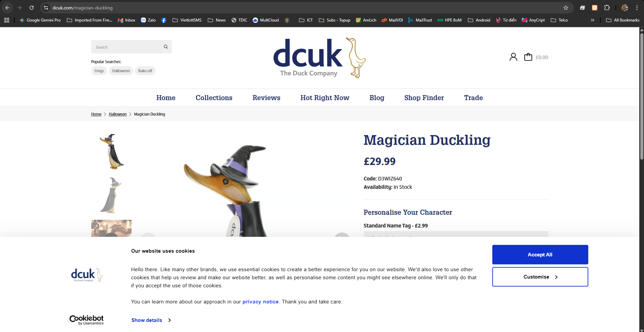Select the Halloween popular search tag
The height and width of the screenshot is (332, 644).
pyautogui.click(x=121, y=71)
